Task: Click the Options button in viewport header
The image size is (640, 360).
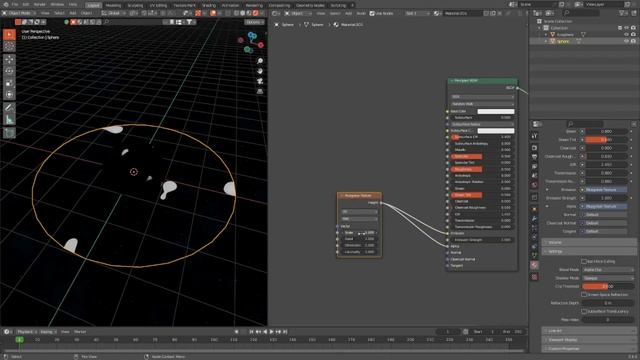Action: 254,22
